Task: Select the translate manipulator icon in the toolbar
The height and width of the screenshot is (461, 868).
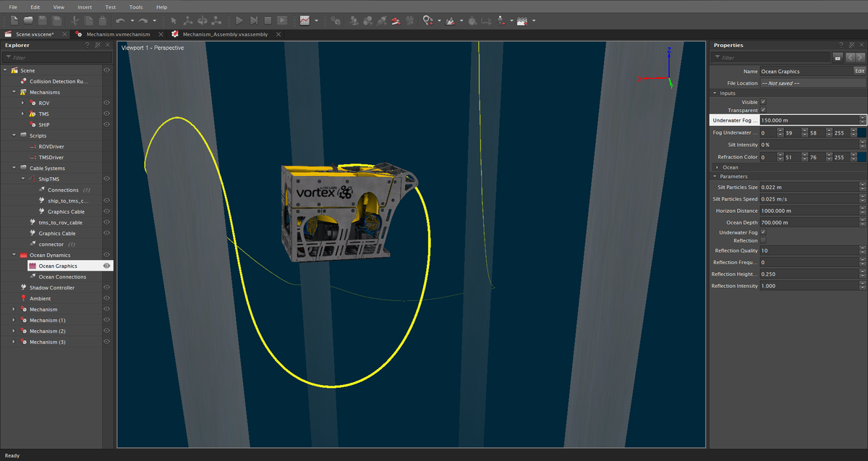Action: (188, 20)
